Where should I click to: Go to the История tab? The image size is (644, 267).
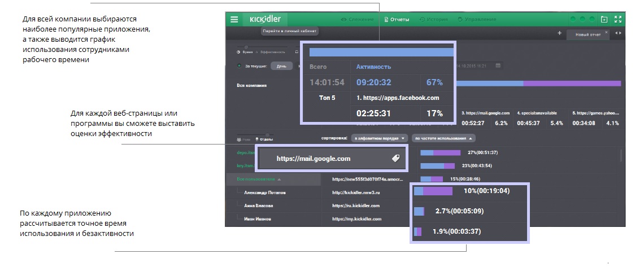(433, 19)
